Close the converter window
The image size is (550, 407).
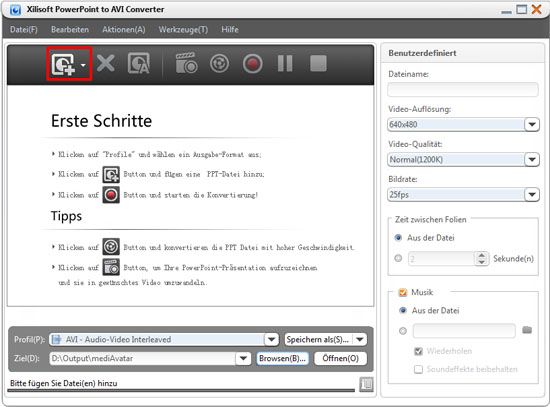(536, 9)
